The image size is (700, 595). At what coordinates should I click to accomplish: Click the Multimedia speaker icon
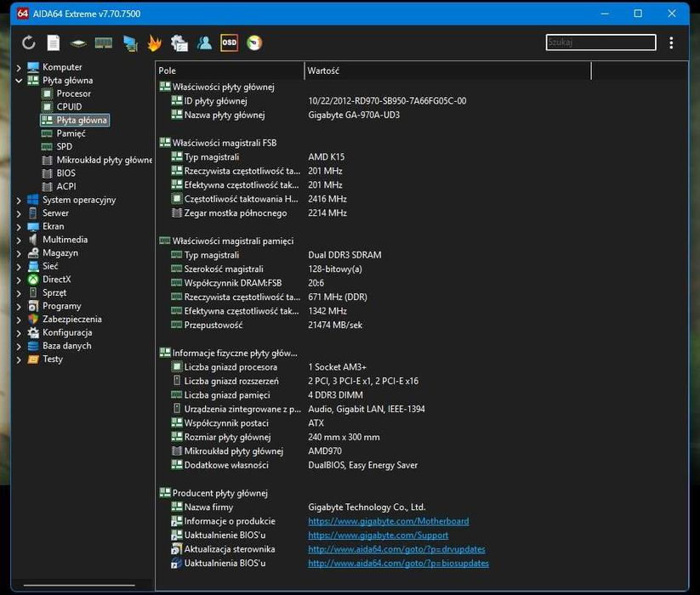pos(33,240)
